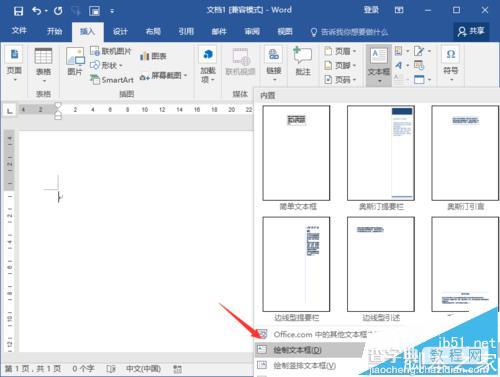Image resolution: width=500 pixels, height=377 pixels.
Task: Click the 告诉我你想要做什么 search box
Action: pyautogui.click(x=350, y=32)
